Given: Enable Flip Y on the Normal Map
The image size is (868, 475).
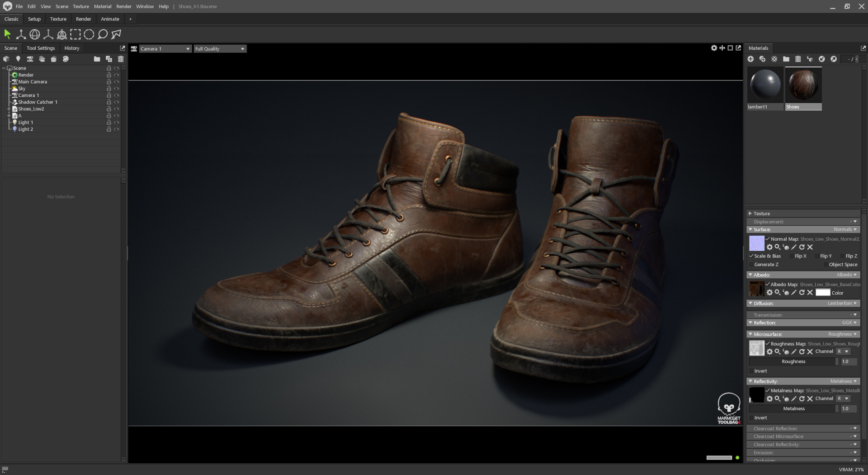Looking at the screenshot, I should (816, 256).
